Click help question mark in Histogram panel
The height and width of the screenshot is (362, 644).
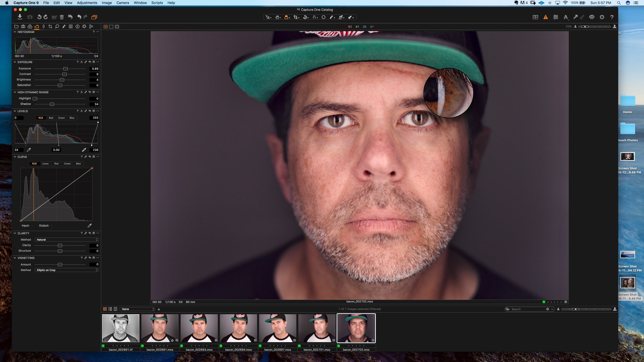point(94,32)
